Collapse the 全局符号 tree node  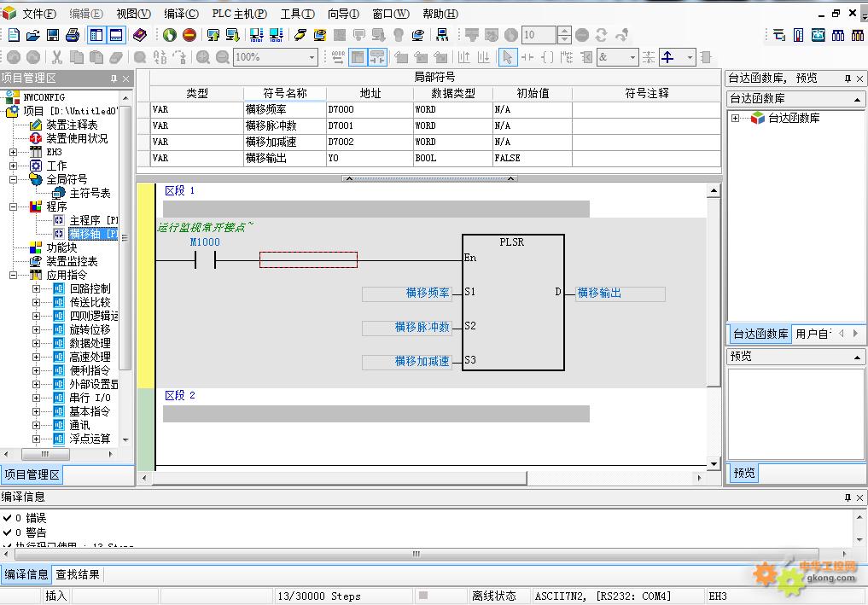click(14, 179)
